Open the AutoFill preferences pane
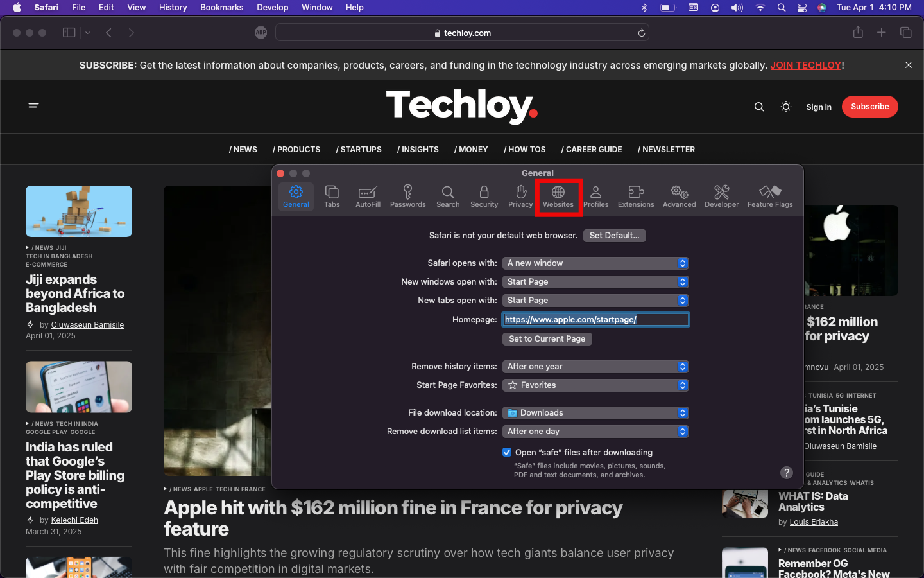 (368, 197)
